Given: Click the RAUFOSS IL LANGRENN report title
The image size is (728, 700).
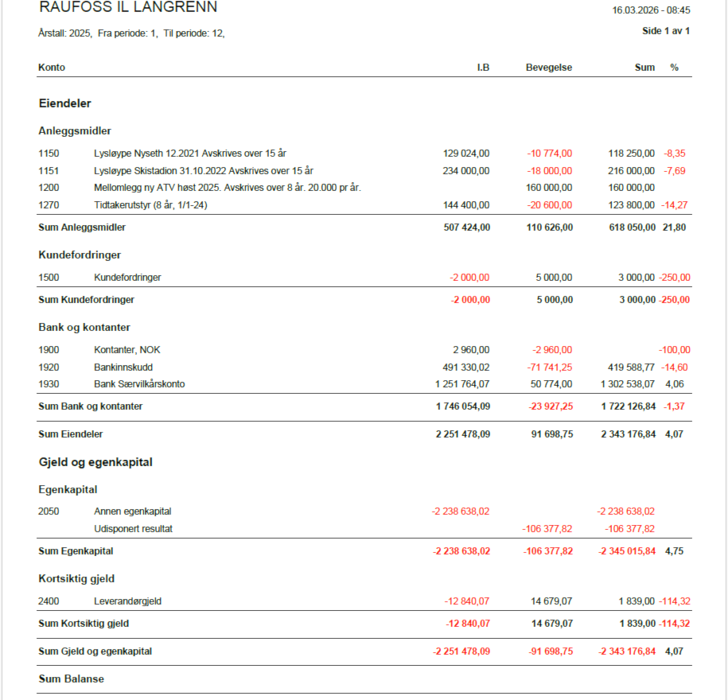Looking at the screenshot, I should point(127,8).
